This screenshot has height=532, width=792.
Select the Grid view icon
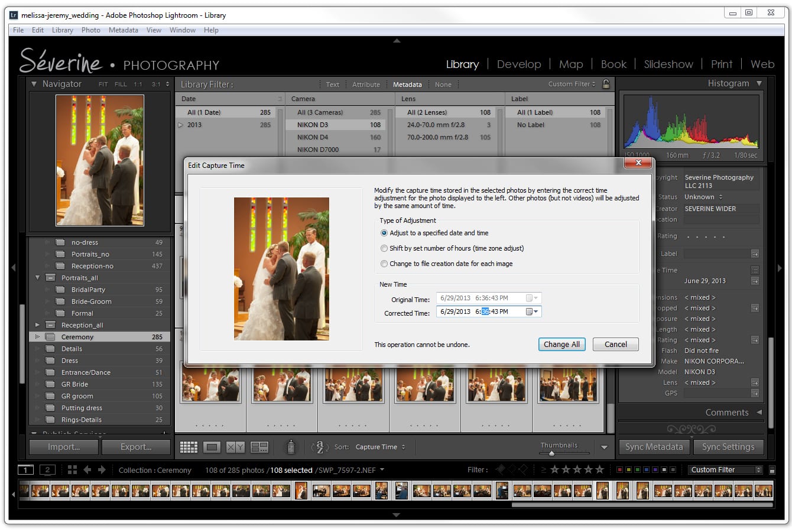pyautogui.click(x=189, y=447)
